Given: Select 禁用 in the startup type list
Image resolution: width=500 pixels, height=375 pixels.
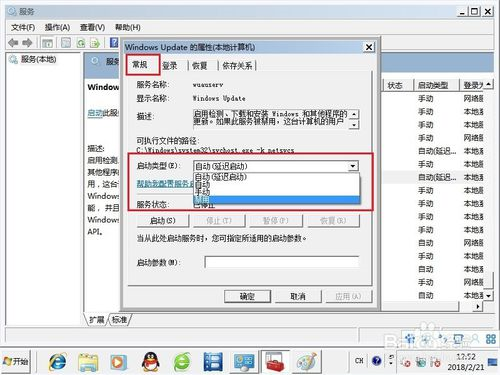Looking at the screenshot, I should coord(277,199).
